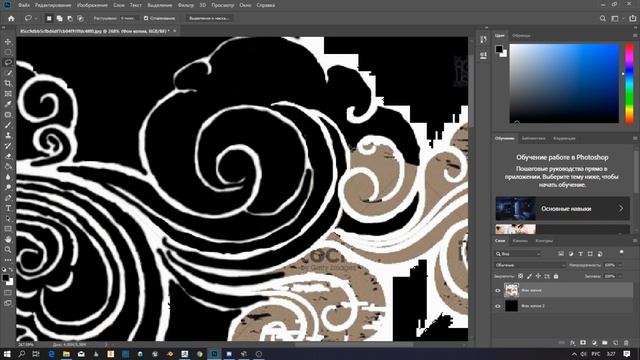Toggle Lock transparent pixels in Layers panel
The height and width of the screenshot is (360, 640).
point(520,276)
